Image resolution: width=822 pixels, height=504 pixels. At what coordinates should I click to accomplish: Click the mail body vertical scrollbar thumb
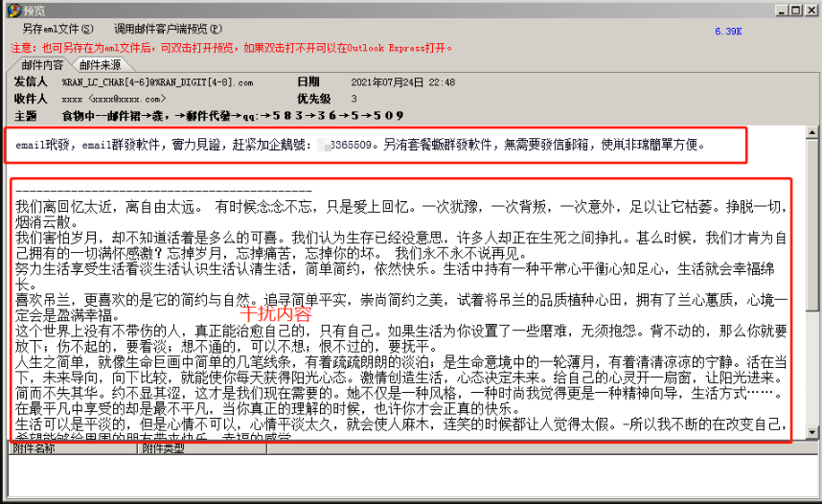[x=812, y=225]
